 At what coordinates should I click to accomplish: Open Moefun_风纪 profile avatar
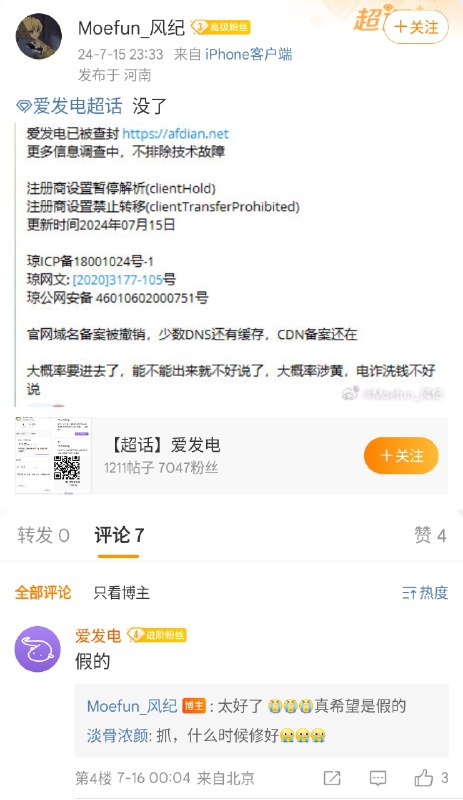[39, 36]
